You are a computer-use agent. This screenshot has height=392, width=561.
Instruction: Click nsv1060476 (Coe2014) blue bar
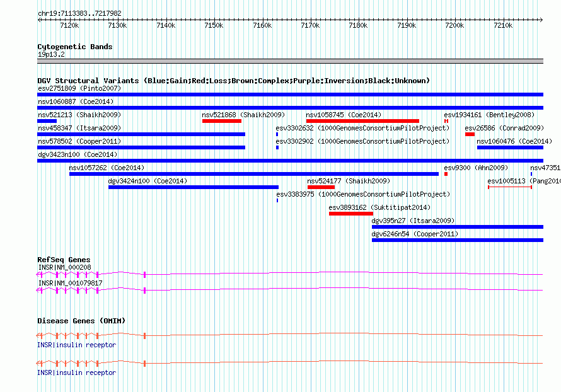(510, 147)
